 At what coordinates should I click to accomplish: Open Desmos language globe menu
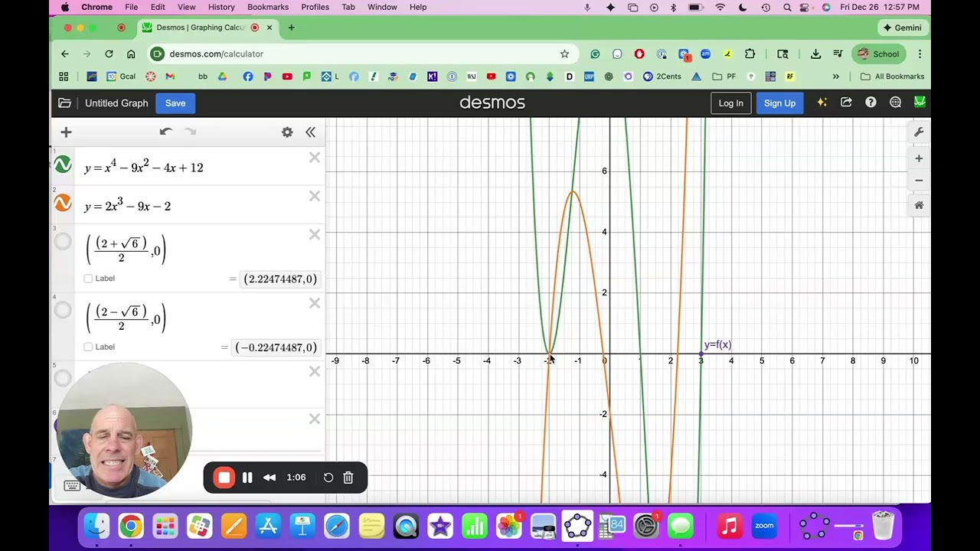click(895, 103)
